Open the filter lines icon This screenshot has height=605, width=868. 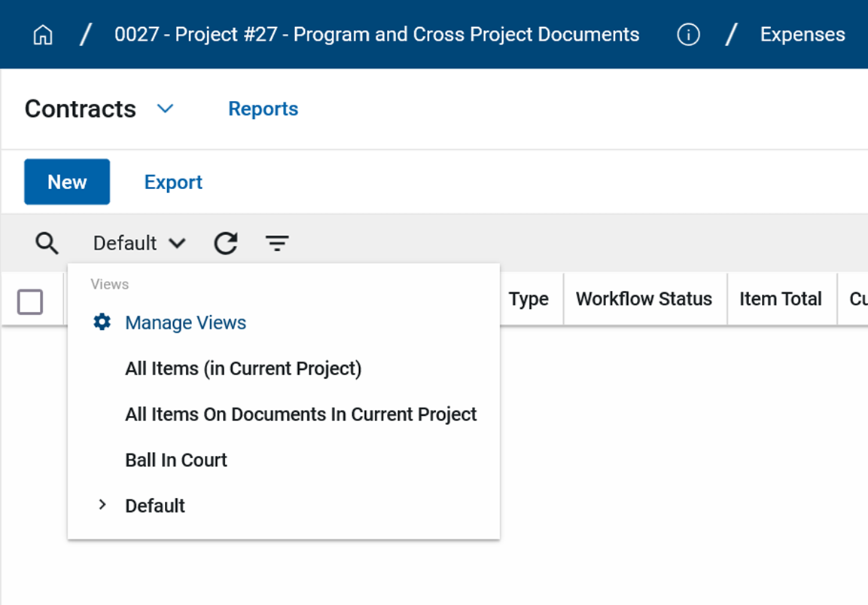277,243
